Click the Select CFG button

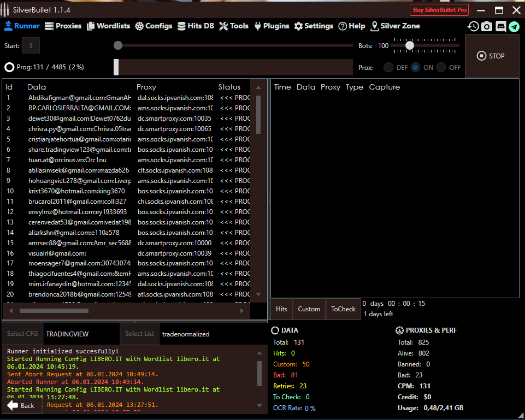[22, 334]
